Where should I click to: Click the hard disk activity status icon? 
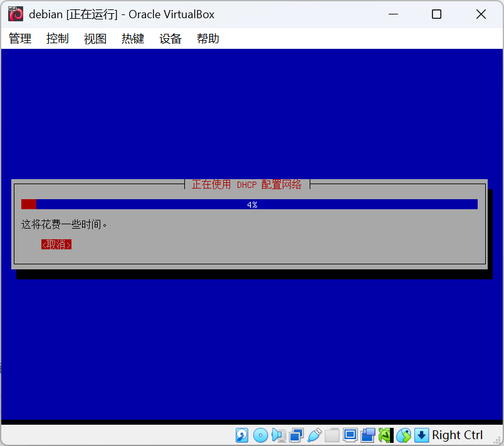242,435
